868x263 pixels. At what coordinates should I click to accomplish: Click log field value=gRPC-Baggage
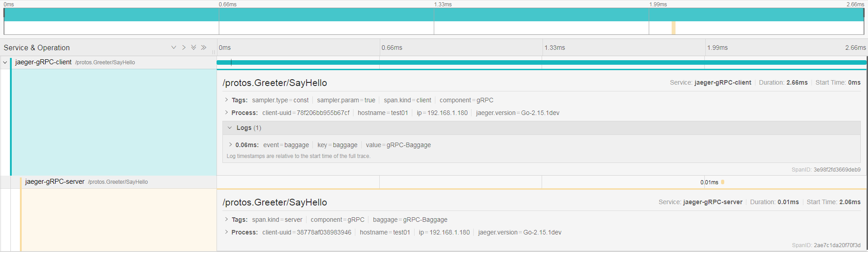click(x=398, y=145)
